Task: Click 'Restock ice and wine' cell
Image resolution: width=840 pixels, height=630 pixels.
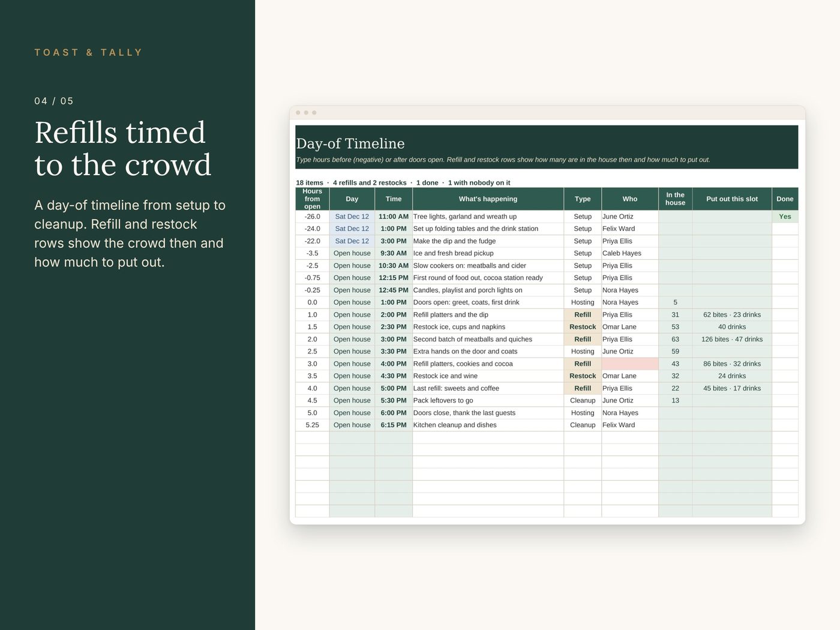Action: pyautogui.click(x=488, y=376)
